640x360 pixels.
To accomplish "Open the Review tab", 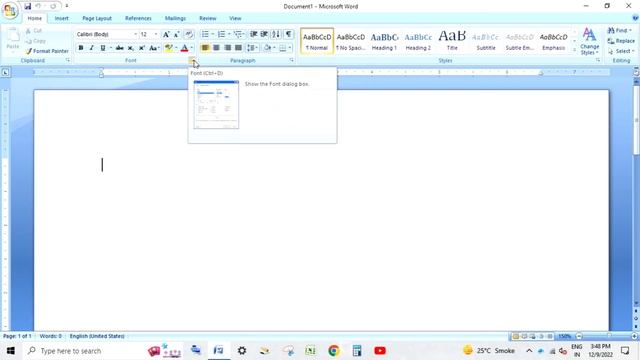I will [x=207, y=18].
